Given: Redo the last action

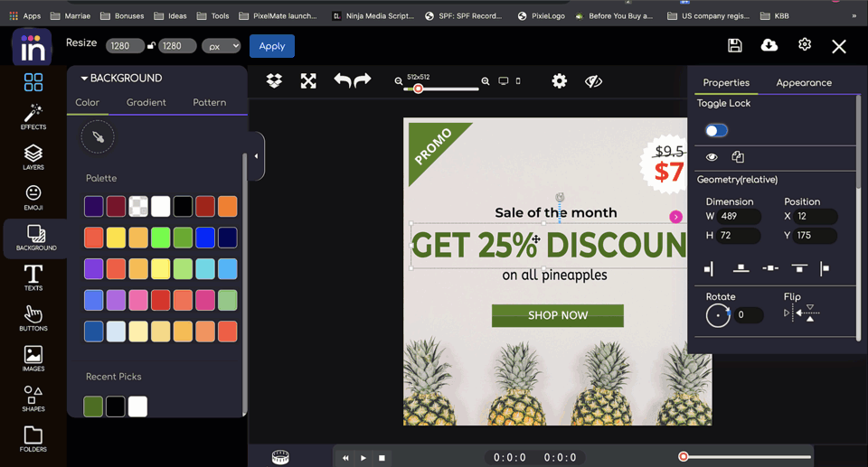Looking at the screenshot, I should pyautogui.click(x=363, y=80).
